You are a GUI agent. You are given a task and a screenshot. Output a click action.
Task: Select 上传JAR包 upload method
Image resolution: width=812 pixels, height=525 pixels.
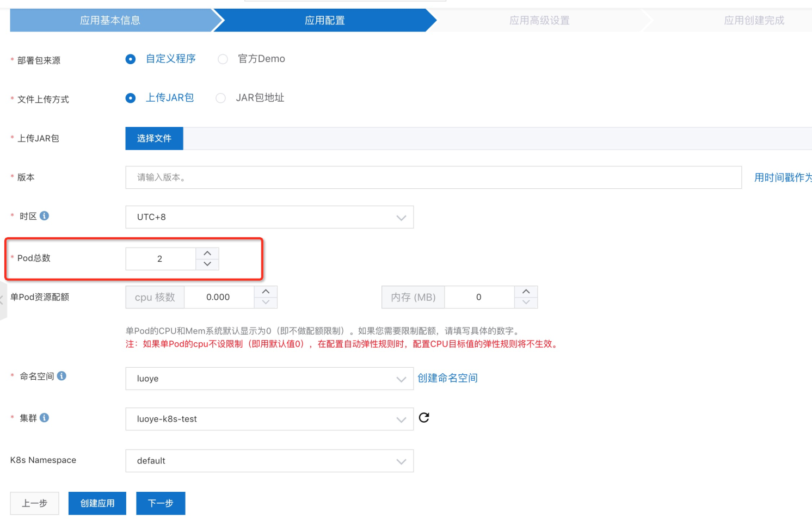[131, 98]
